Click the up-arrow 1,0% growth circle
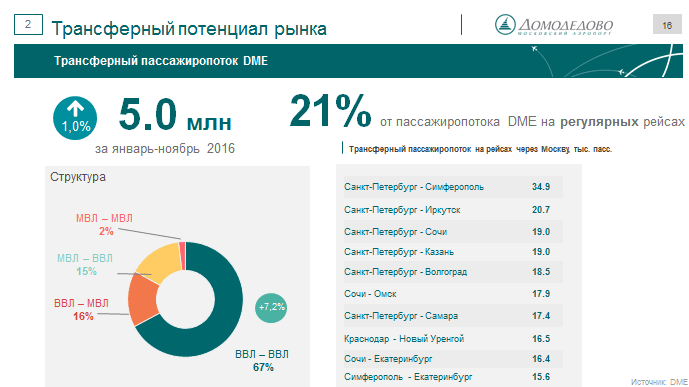This screenshot has width=689, height=387. point(75,118)
